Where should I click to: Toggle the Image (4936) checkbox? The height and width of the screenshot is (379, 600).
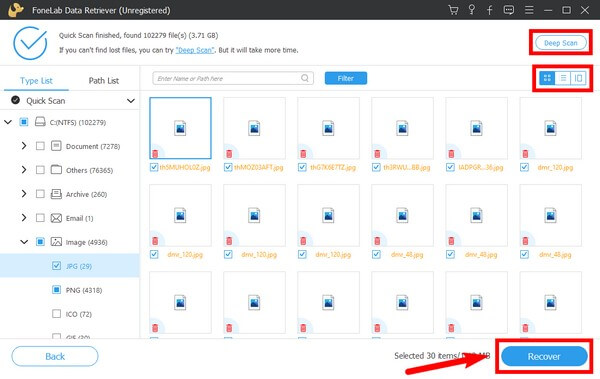(40, 242)
